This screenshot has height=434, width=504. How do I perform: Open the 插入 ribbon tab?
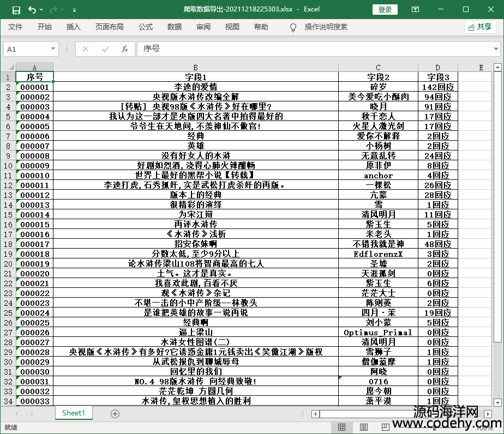coord(73,27)
